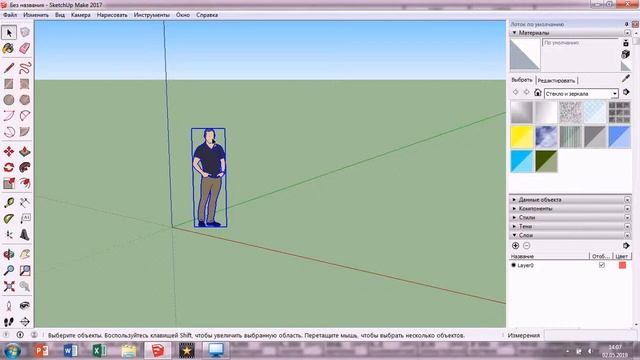The height and width of the screenshot is (360, 640).
Task: Pick the yellow glass material swatch
Action: tap(522, 136)
